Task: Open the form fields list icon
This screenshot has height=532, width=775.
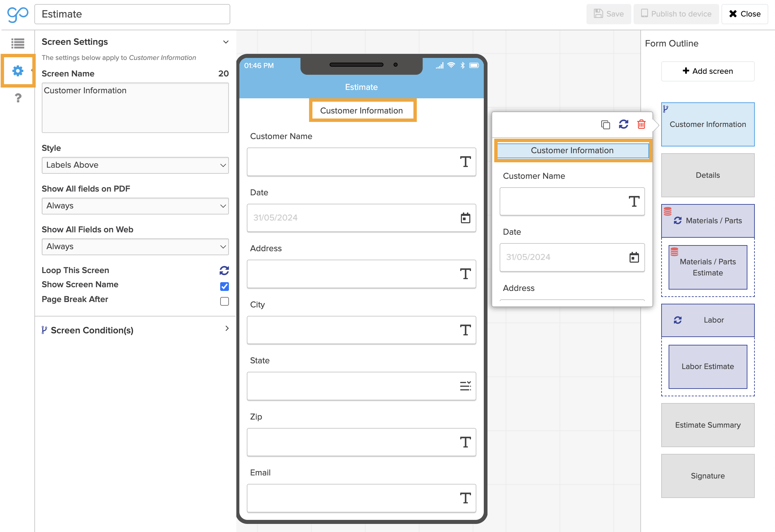Action: [x=18, y=43]
